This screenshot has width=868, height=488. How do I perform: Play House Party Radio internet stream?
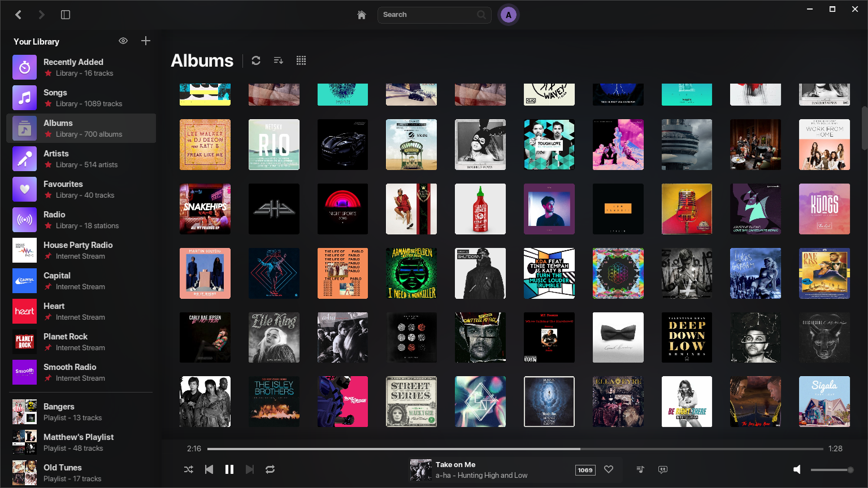pyautogui.click(x=81, y=250)
